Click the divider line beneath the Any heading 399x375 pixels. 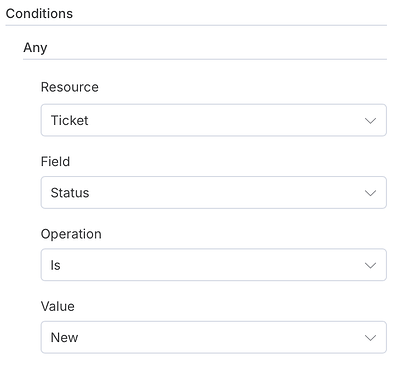click(x=205, y=59)
